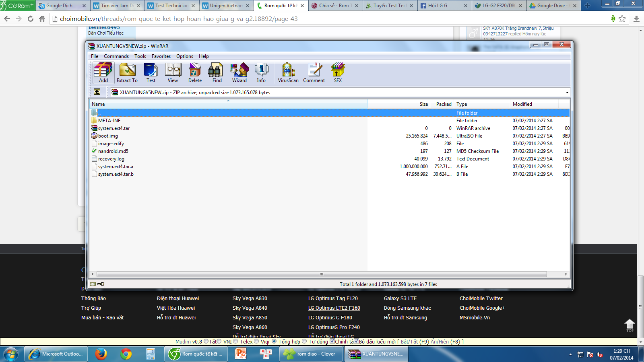Viewport: 644px width, 362px height.
Task: Open the Favorites menu
Action: (x=161, y=56)
